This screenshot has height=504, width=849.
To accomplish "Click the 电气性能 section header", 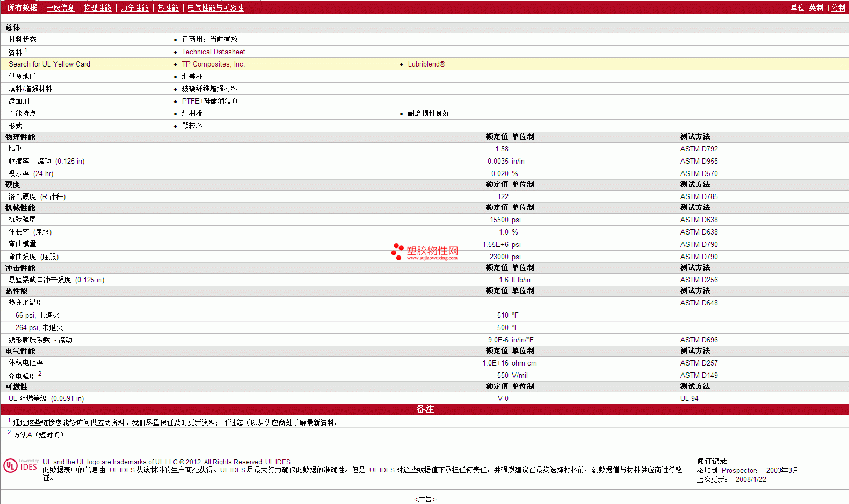I will (x=20, y=352).
